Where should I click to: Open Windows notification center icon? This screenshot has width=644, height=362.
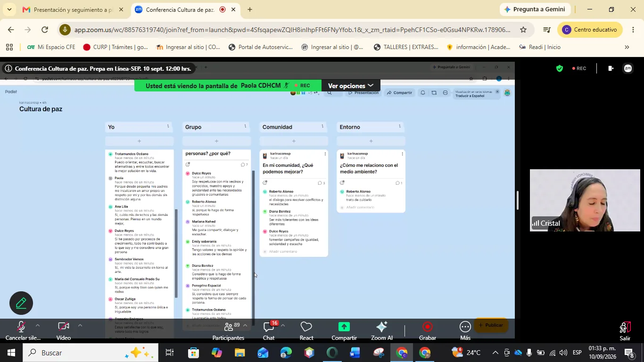(x=630, y=353)
